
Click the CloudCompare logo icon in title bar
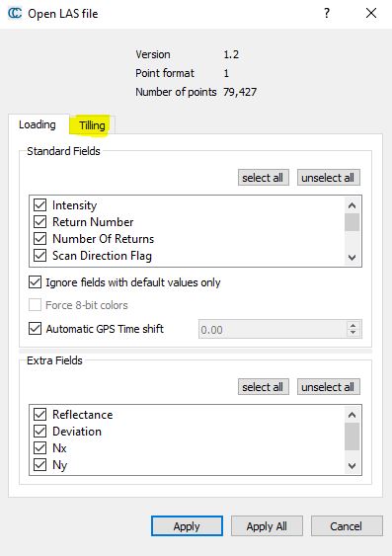click(x=15, y=14)
